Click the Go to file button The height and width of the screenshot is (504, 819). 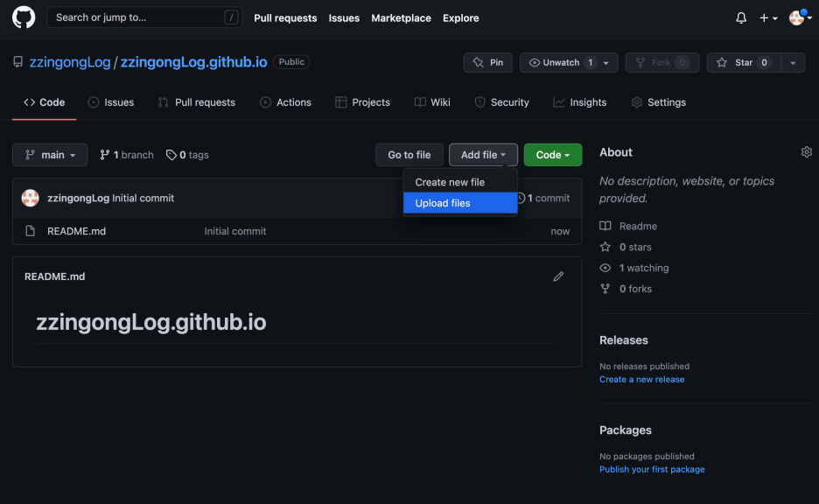[409, 155]
